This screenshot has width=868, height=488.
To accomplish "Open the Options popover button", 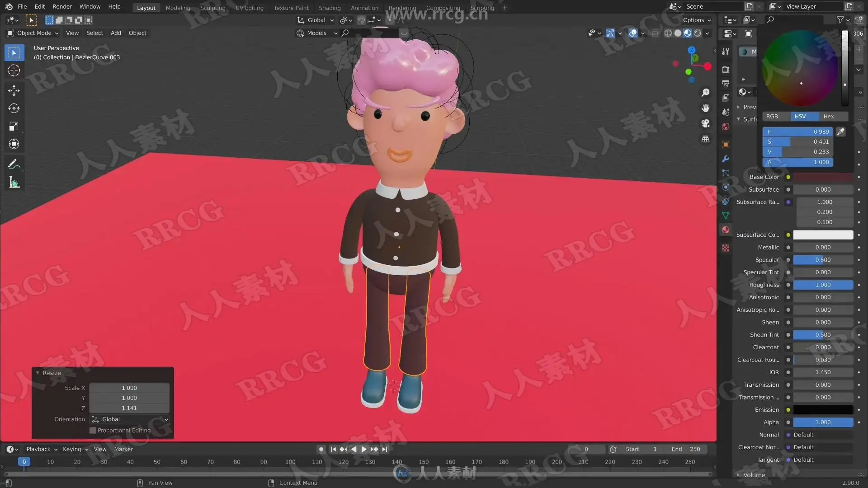I will [x=696, y=20].
